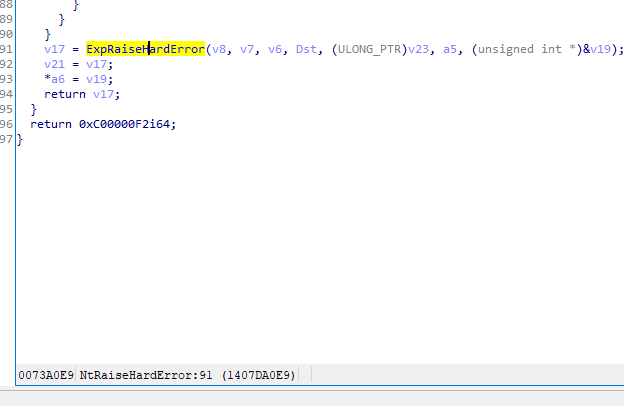Click line number 92 in the gutter
Viewport: 624px width, 406px height.
pos(6,64)
